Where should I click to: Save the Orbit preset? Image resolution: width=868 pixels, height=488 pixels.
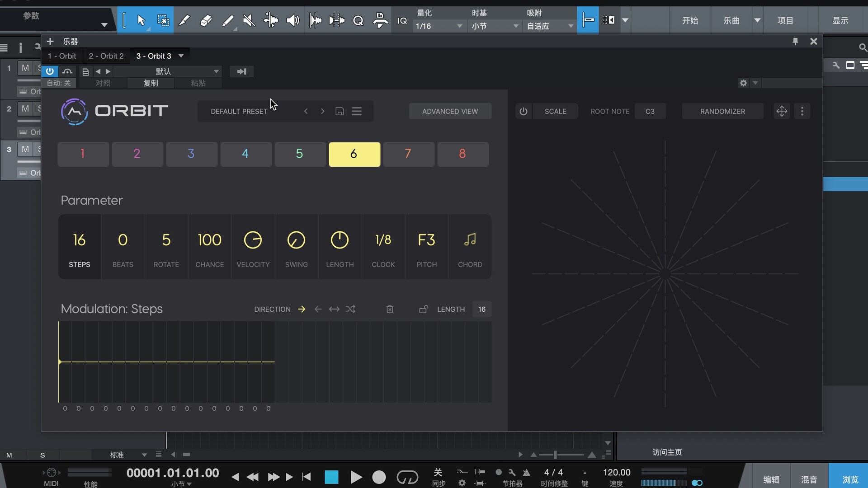(340, 111)
